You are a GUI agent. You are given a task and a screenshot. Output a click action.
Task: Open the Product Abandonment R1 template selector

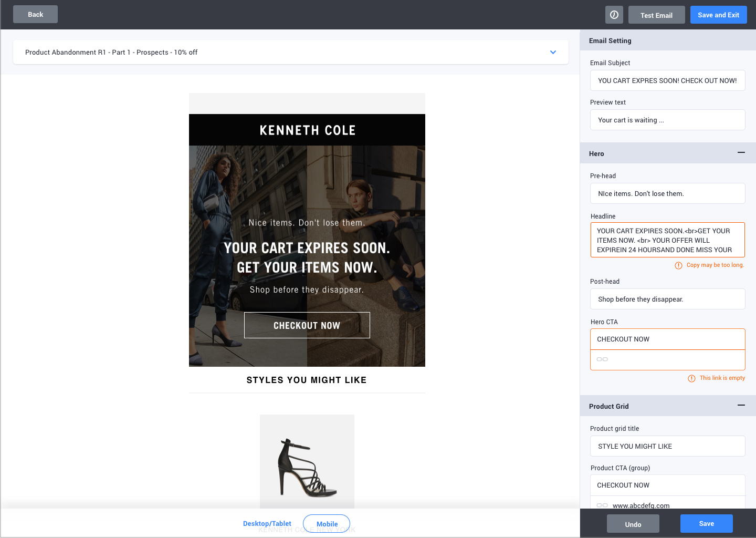tap(291, 52)
